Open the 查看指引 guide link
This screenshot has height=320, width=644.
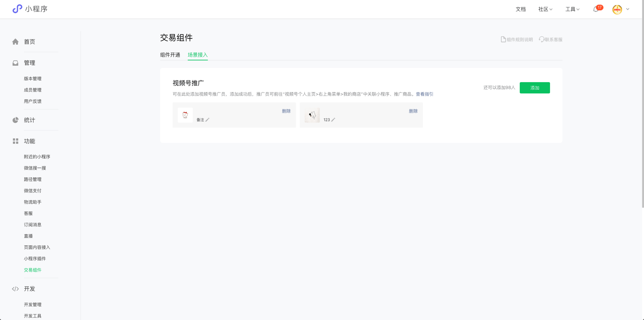click(x=424, y=94)
